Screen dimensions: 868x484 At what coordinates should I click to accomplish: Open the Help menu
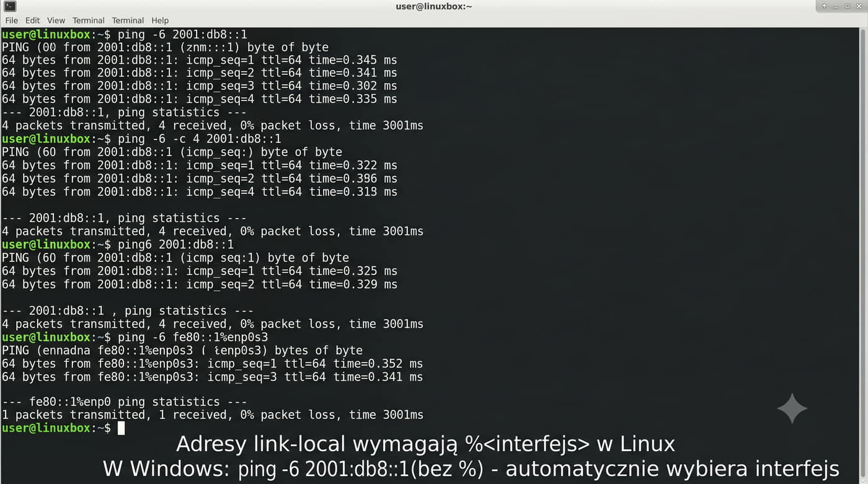pos(160,20)
